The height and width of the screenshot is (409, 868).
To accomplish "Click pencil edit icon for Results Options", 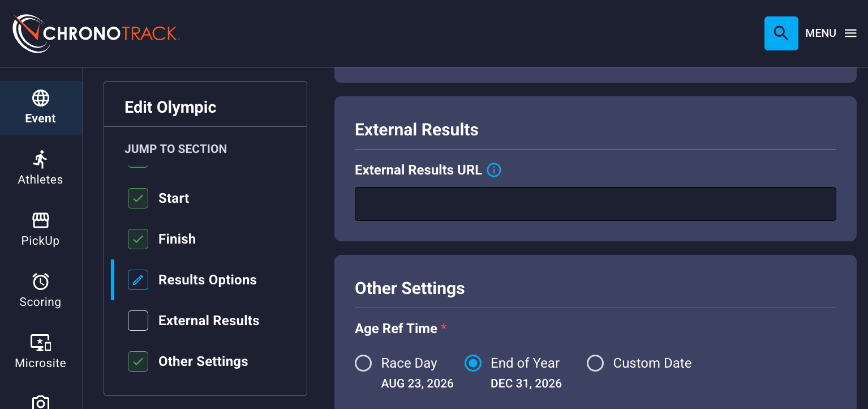I will tap(138, 280).
